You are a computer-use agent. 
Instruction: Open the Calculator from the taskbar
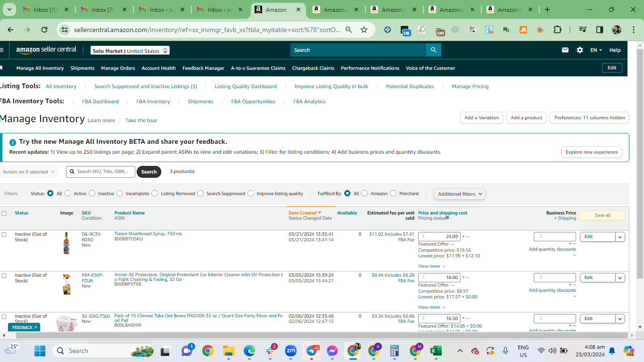(395, 351)
